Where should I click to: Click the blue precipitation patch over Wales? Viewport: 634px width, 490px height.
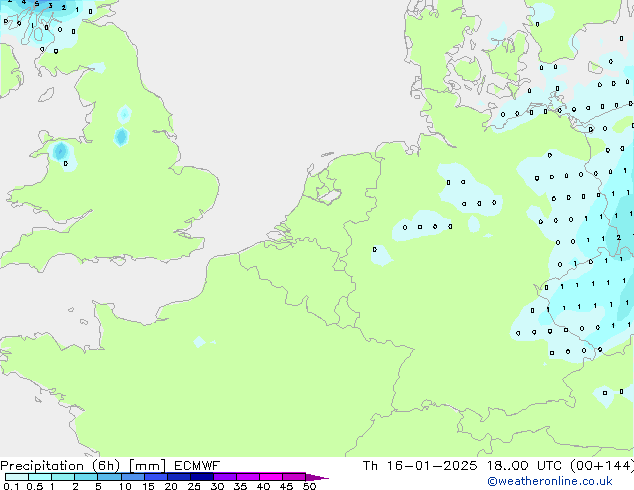61,152
